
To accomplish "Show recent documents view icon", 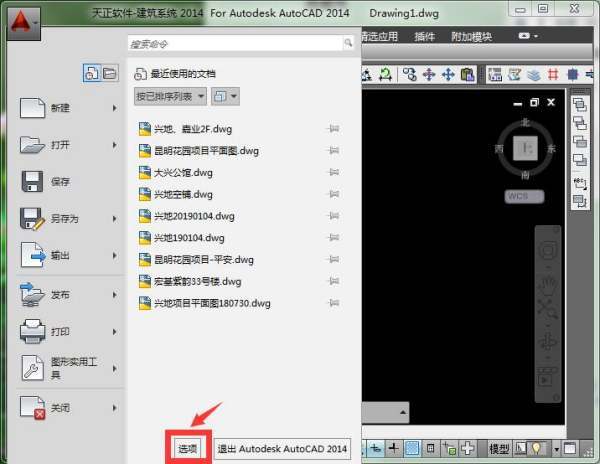I will [x=92, y=73].
